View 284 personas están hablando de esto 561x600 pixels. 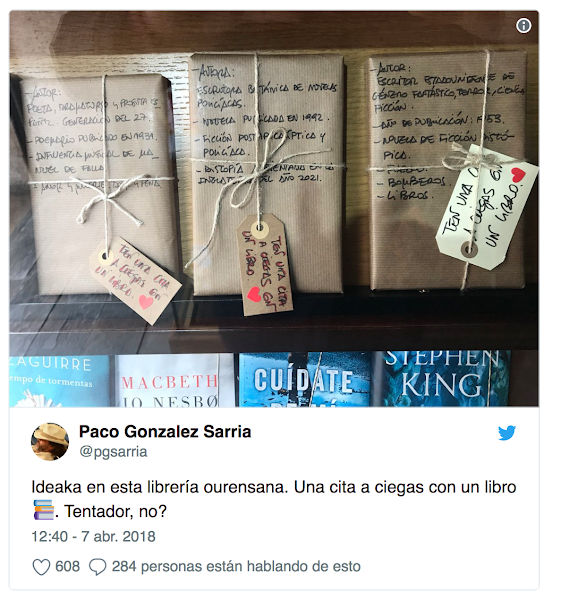click(x=236, y=566)
